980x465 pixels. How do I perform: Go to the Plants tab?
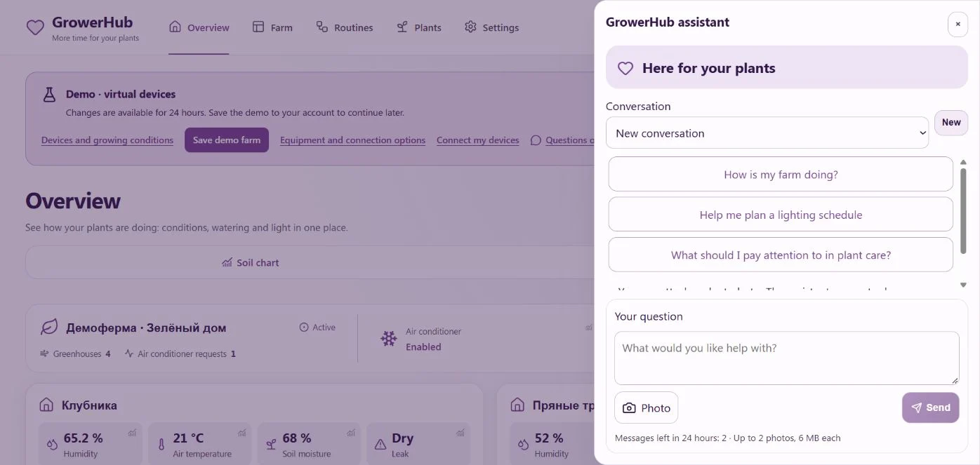coord(419,27)
